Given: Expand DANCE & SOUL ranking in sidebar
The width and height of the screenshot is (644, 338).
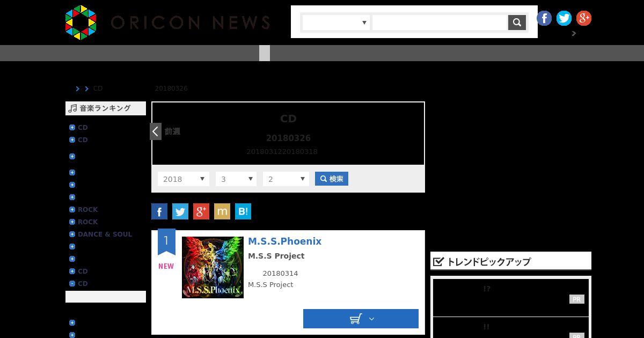Looking at the screenshot, I should [x=105, y=234].
